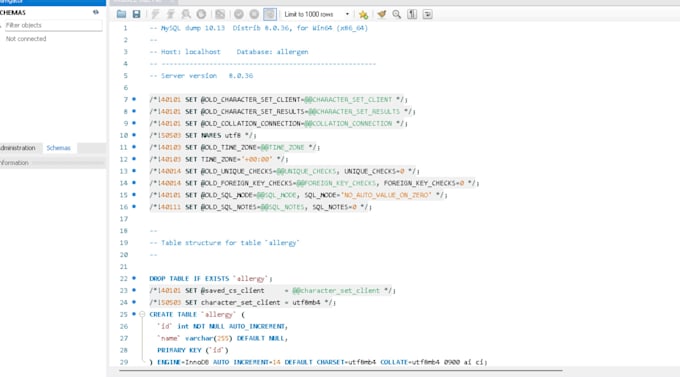Click the DROP TABLE IF EXISTS statement
This screenshot has width=680, height=377.
pyautogui.click(x=211, y=279)
